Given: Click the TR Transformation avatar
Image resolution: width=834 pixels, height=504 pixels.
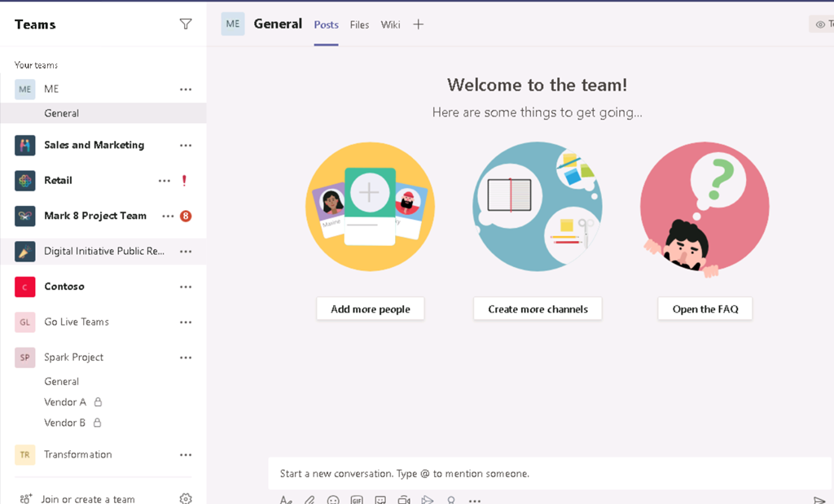Looking at the screenshot, I should coord(25,454).
